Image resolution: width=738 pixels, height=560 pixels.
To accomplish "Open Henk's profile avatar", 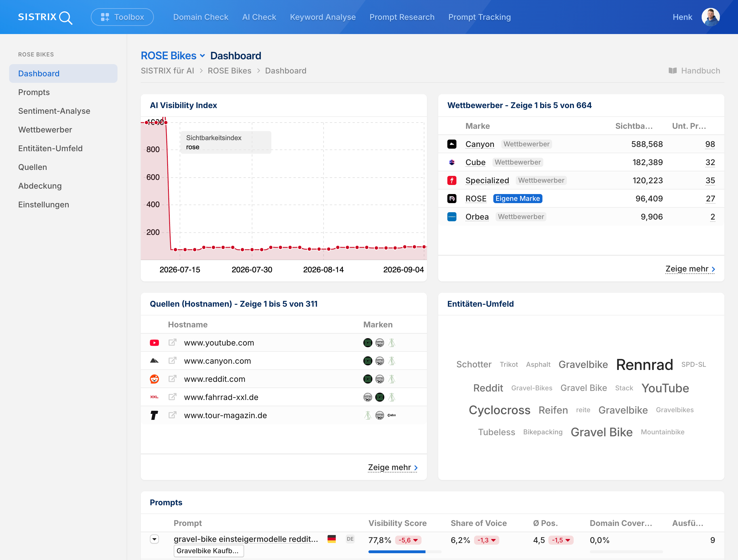I will coord(710,17).
